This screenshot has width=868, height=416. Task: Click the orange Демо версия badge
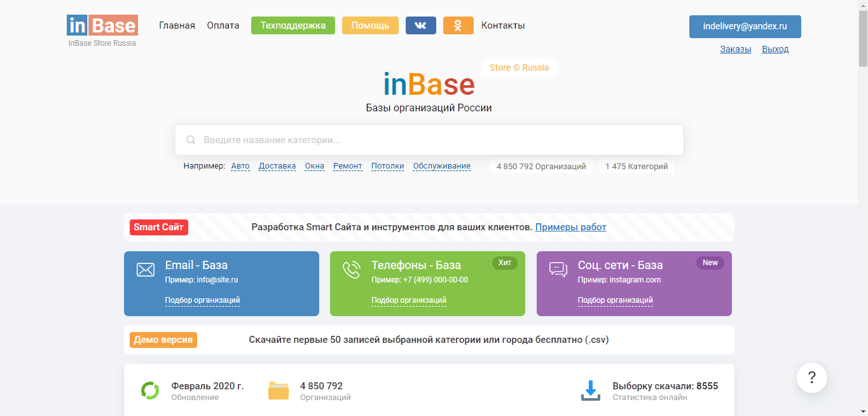tap(163, 340)
